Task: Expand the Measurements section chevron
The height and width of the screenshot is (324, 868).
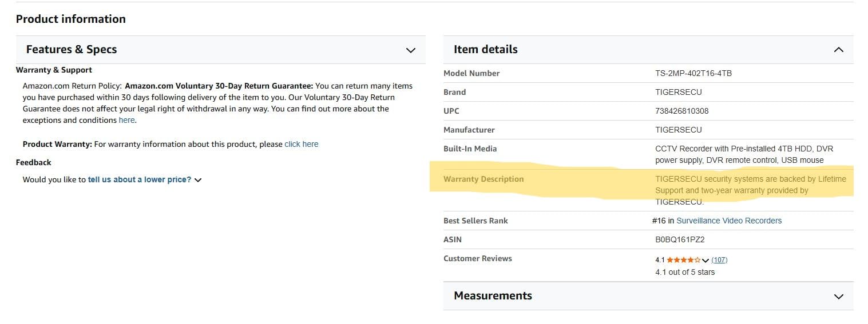Action: click(838, 297)
